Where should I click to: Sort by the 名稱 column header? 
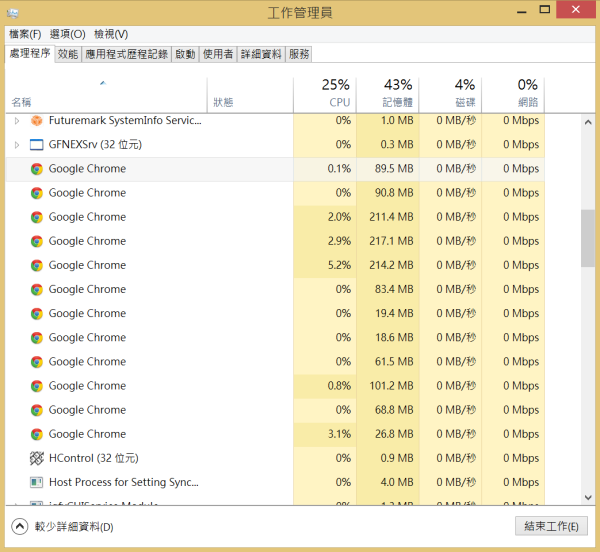pos(106,95)
